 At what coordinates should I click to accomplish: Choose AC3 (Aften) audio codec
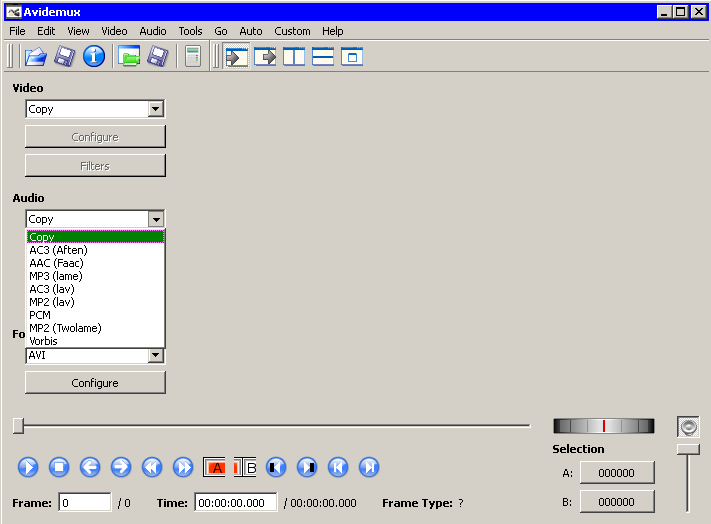(95, 250)
